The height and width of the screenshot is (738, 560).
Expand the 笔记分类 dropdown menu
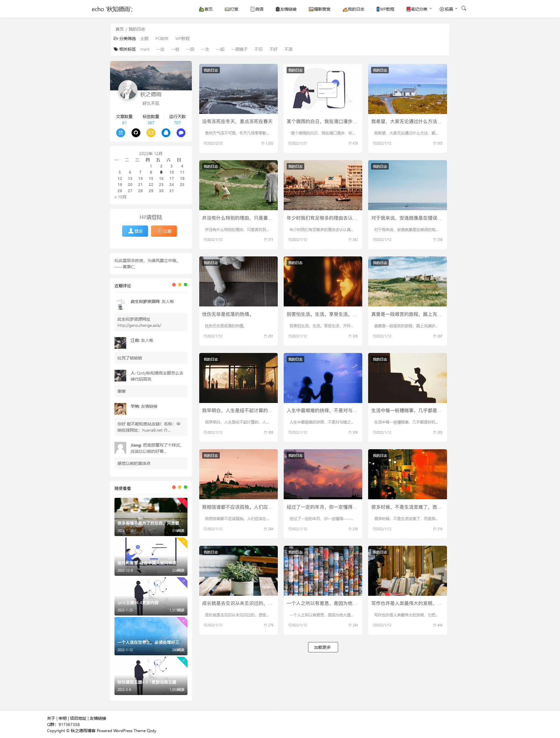[x=419, y=9]
